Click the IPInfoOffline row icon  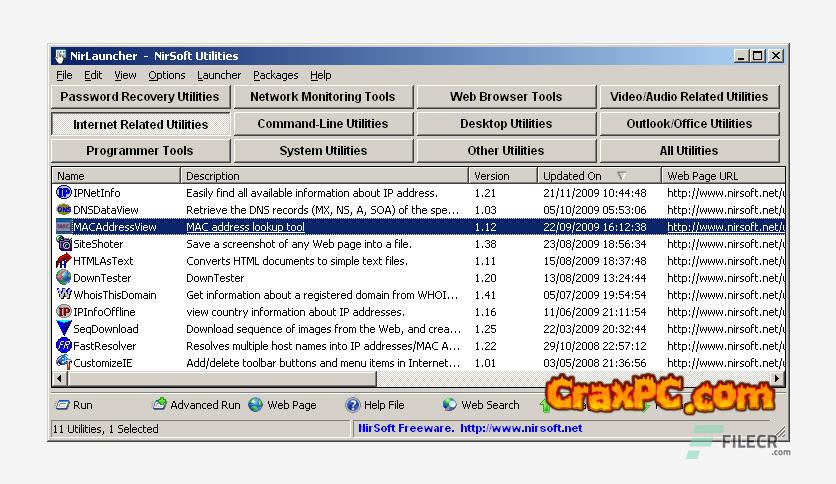click(x=63, y=311)
